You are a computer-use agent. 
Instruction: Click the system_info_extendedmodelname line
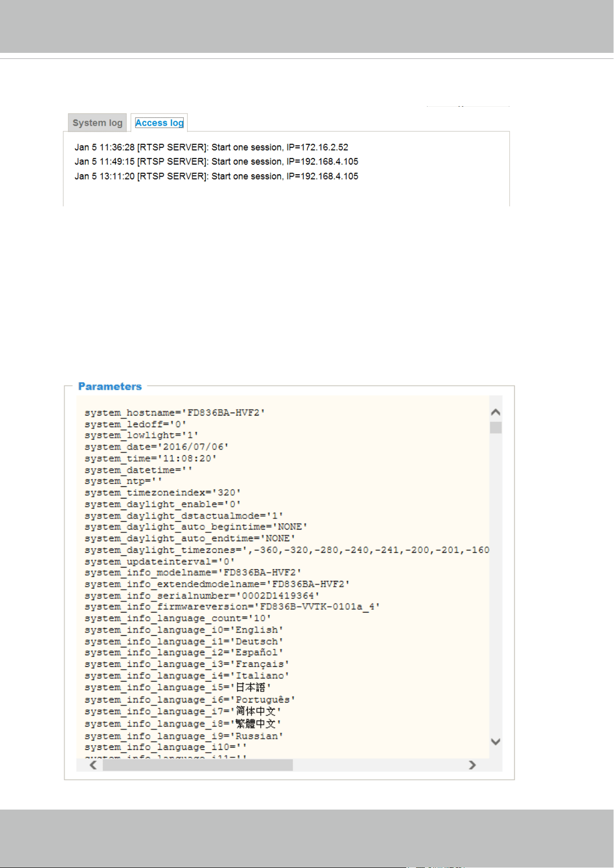click(x=217, y=584)
